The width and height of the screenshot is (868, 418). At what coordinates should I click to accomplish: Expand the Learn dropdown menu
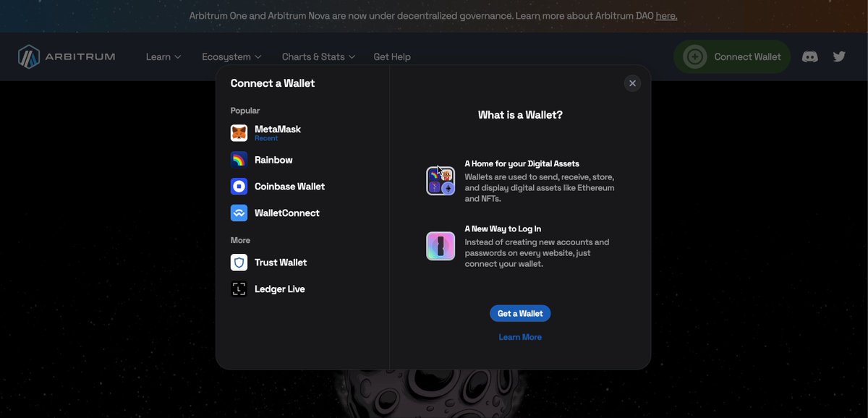(163, 56)
